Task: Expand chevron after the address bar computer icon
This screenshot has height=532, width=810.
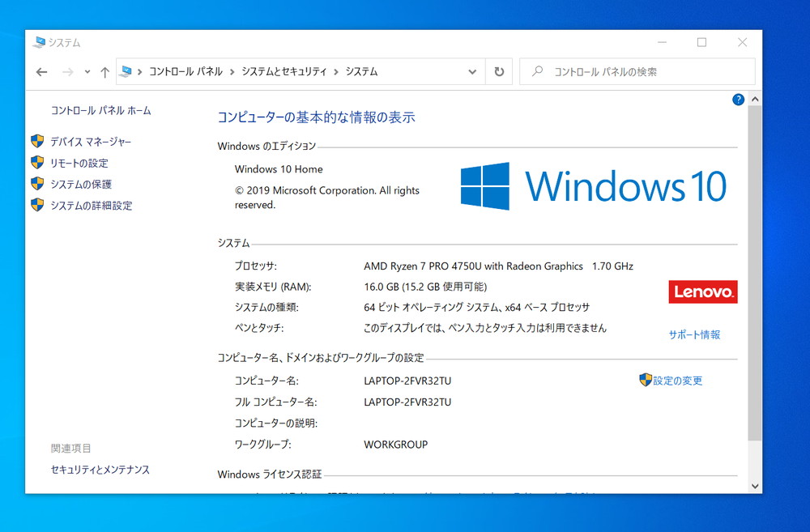Action: pos(139,72)
